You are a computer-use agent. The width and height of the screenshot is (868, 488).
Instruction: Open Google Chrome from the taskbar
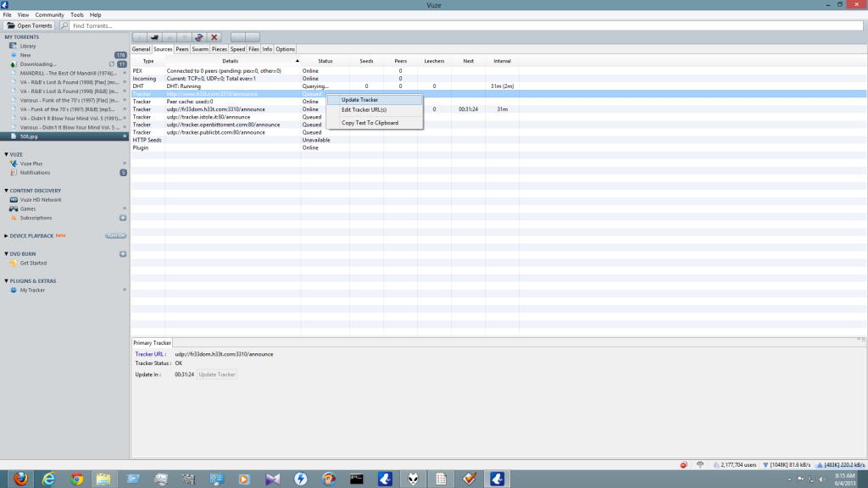coord(77,479)
